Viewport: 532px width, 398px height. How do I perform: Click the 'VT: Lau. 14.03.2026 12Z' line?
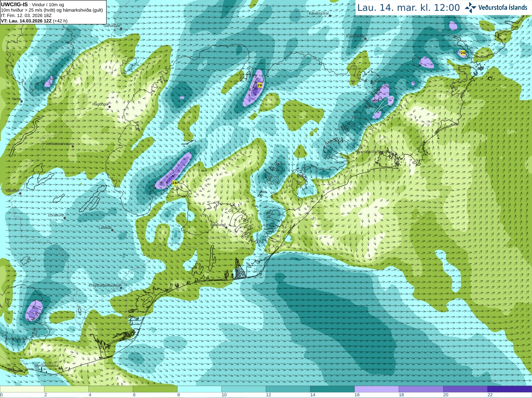tap(34, 21)
